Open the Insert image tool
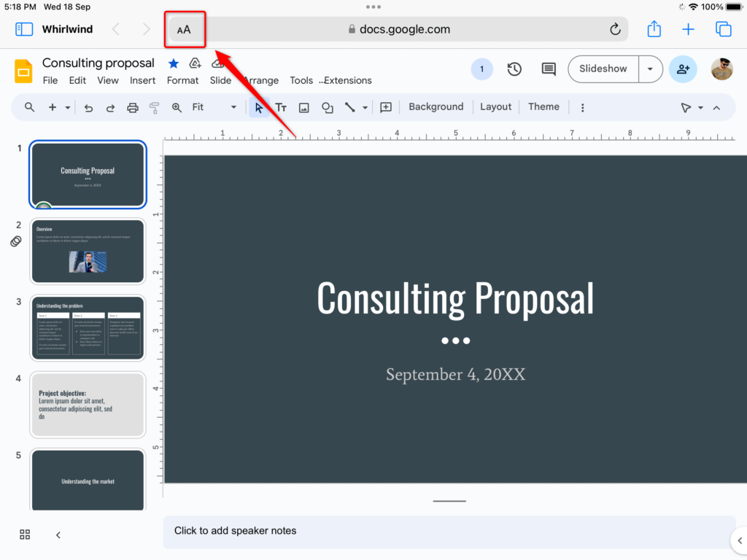The height and width of the screenshot is (560, 747). point(303,107)
